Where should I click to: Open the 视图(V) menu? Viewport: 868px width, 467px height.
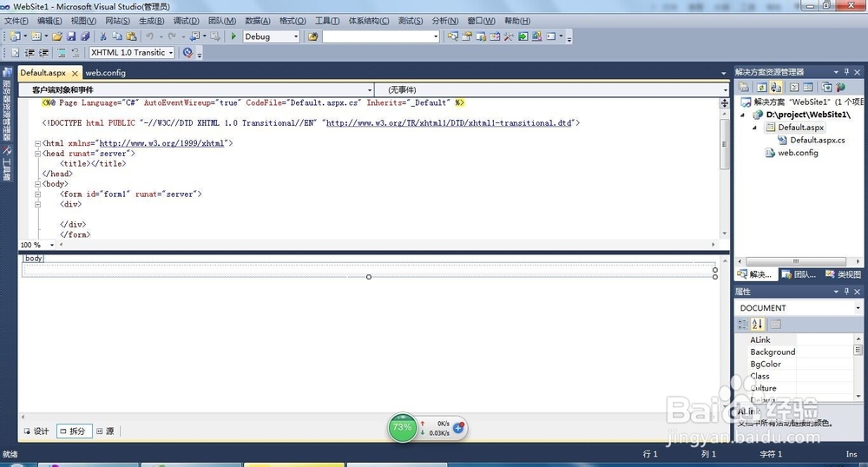(83, 21)
